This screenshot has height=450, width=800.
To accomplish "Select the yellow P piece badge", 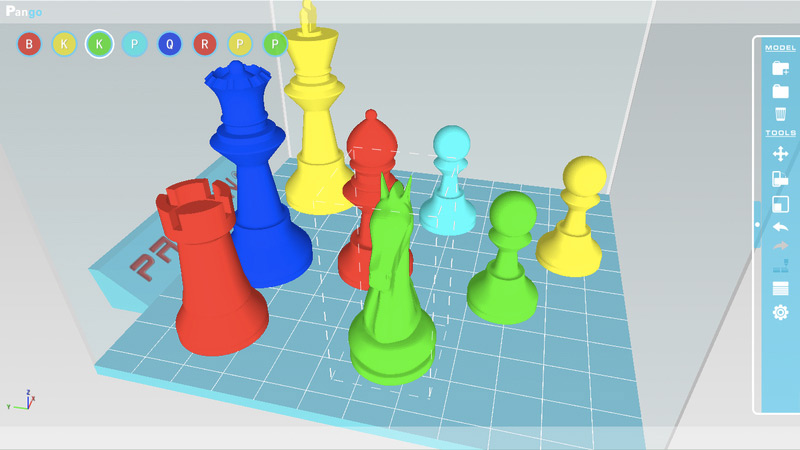I will pos(240,44).
